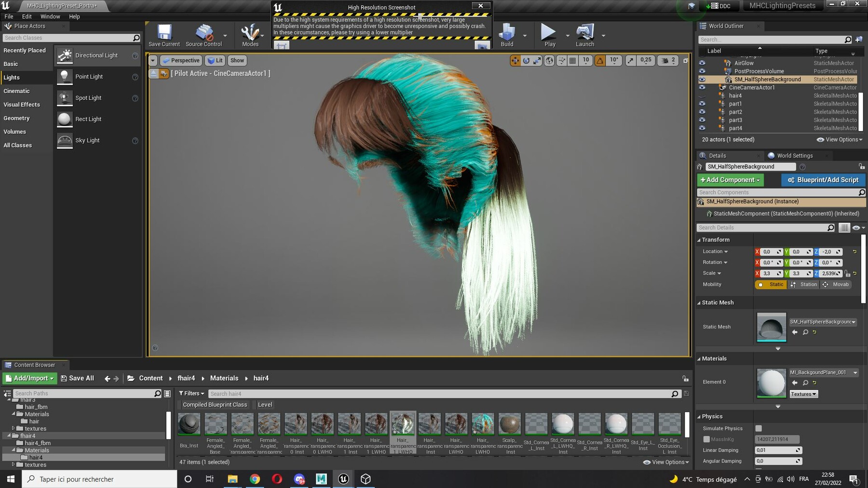This screenshot has width=868, height=488.
Task: Open Lit view mode dropdown
Action: (215, 61)
